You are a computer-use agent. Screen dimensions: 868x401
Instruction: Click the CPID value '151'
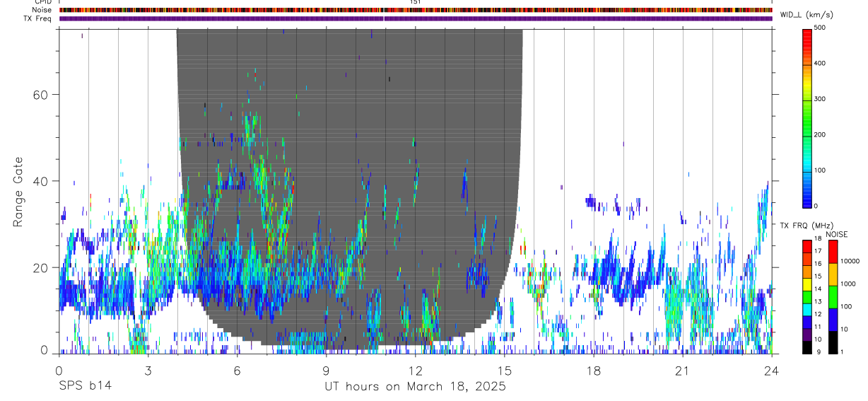coord(416,2)
